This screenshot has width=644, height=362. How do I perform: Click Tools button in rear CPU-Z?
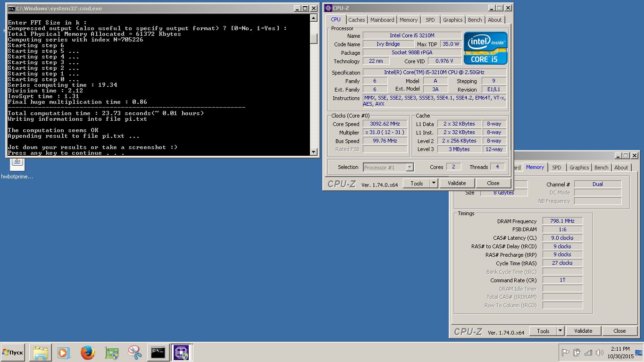pos(543,331)
